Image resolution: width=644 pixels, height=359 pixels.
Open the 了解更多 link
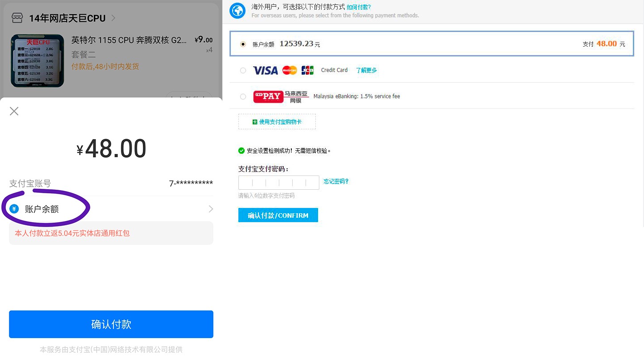(x=366, y=70)
